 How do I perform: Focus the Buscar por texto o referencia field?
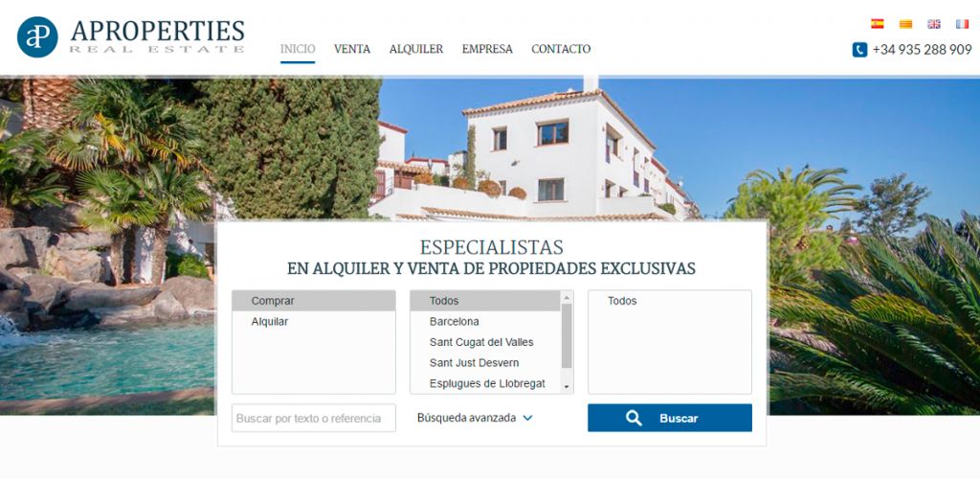[x=314, y=419]
